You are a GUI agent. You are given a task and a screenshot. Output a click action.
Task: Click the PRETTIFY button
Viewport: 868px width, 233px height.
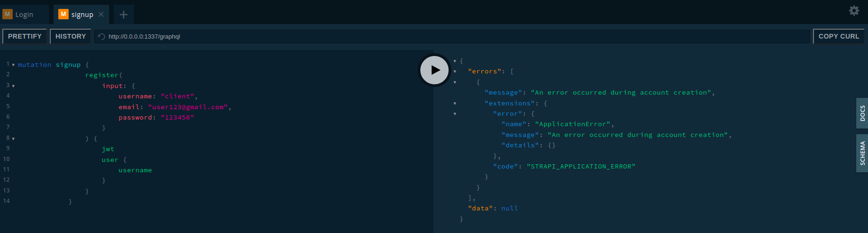point(24,36)
